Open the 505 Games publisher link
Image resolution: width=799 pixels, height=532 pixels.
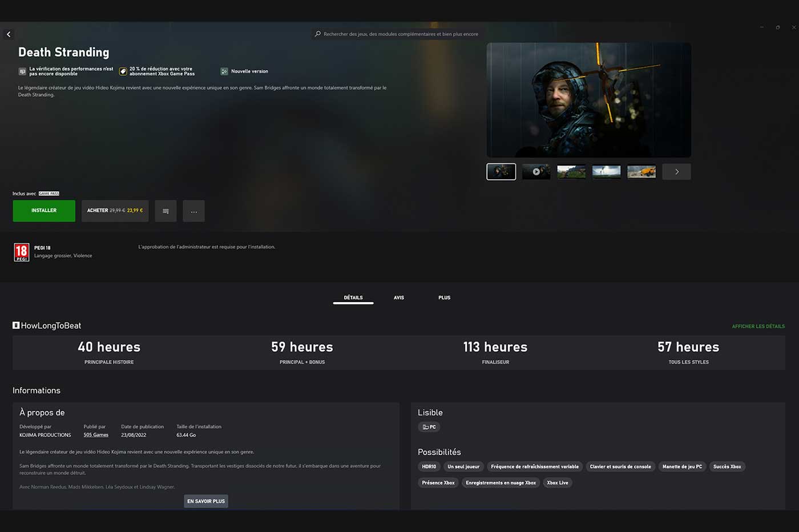tap(96, 435)
